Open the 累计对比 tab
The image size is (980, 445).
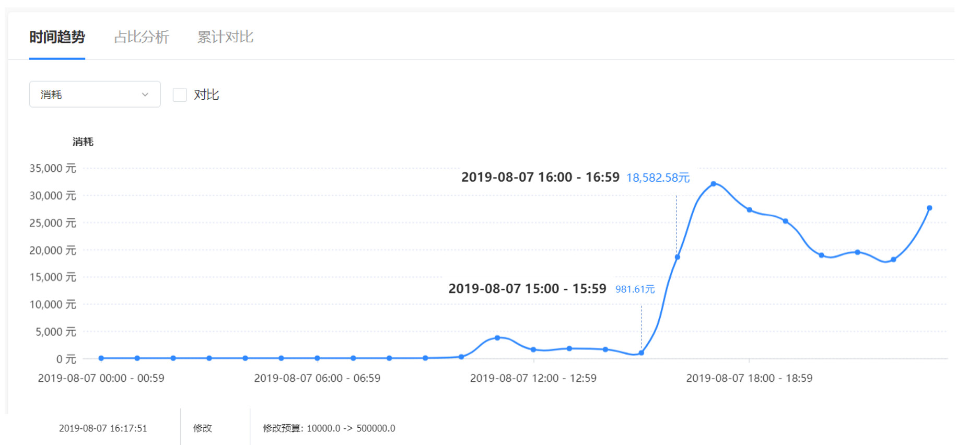[x=225, y=37]
